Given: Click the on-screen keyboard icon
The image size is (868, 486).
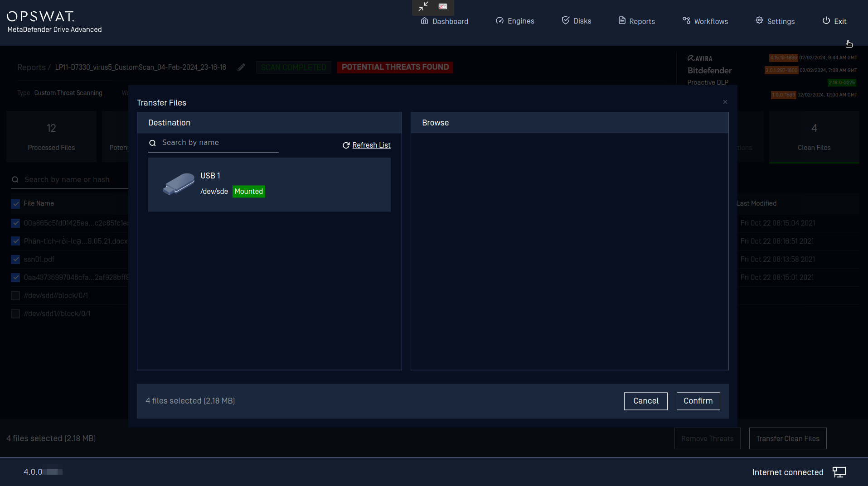Looking at the screenshot, I should 443,6.
